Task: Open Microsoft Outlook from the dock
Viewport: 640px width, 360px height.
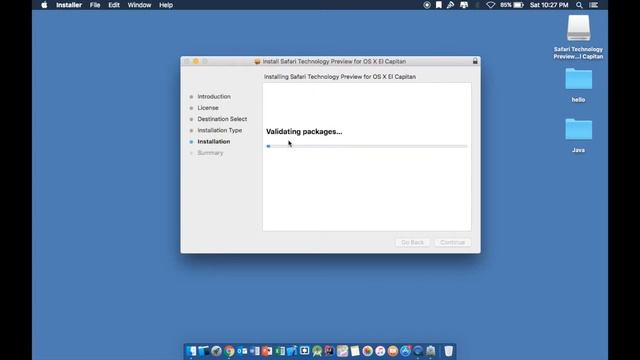Action: [x=242, y=351]
